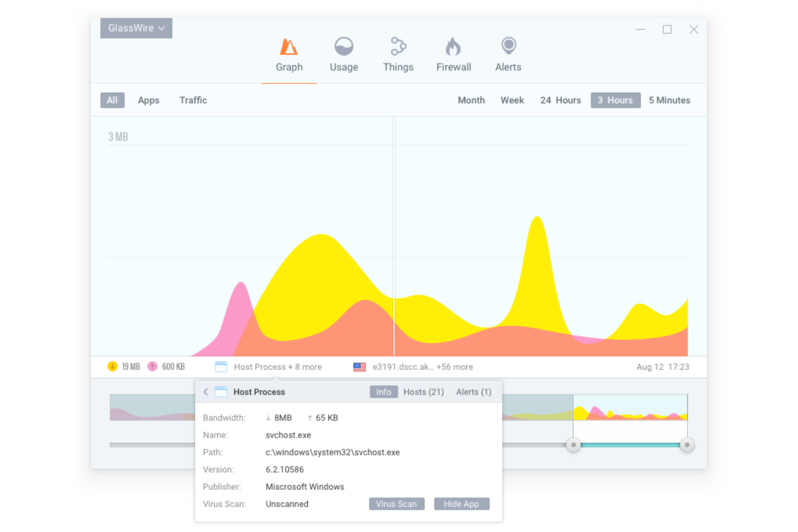Click the pink upload arrow icon

(153, 367)
